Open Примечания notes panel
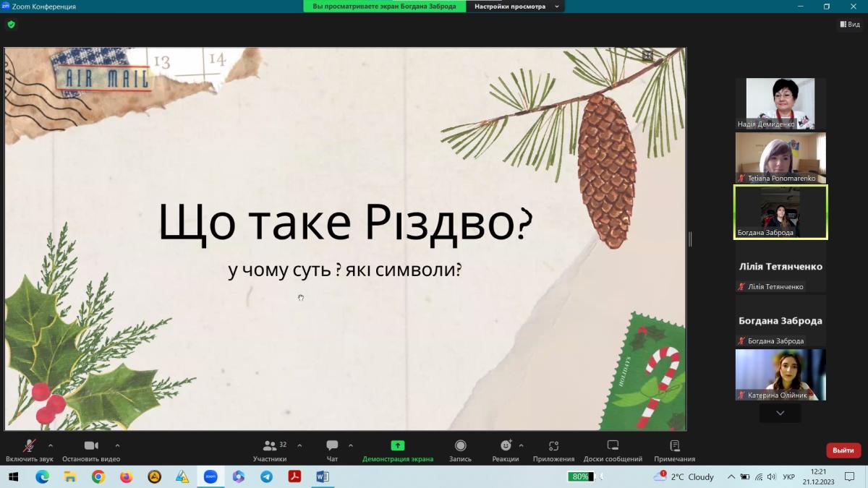Image resolution: width=868 pixels, height=488 pixels. pos(674,450)
